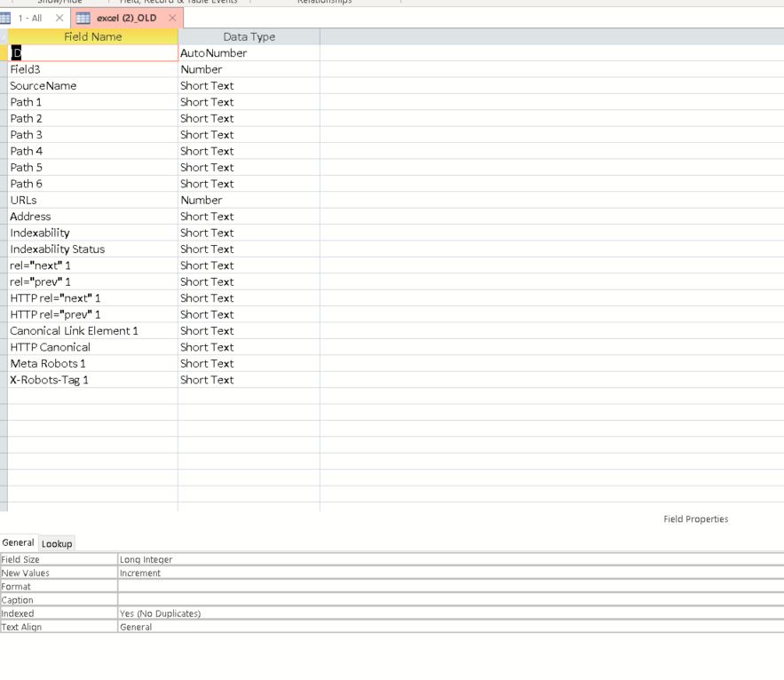This screenshot has height=680, width=784.
Task: Click the table icon on the 1 - All tab
Action: coord(6,18)
